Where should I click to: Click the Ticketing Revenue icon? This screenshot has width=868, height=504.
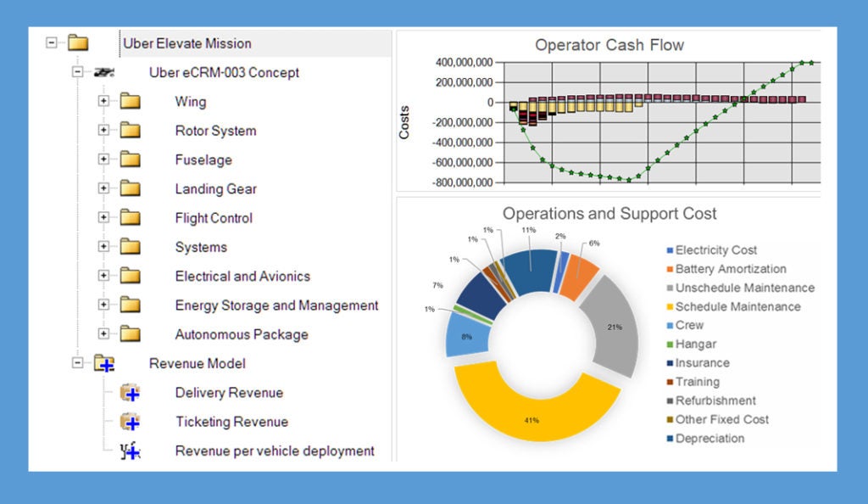click(x=130, y=422)
